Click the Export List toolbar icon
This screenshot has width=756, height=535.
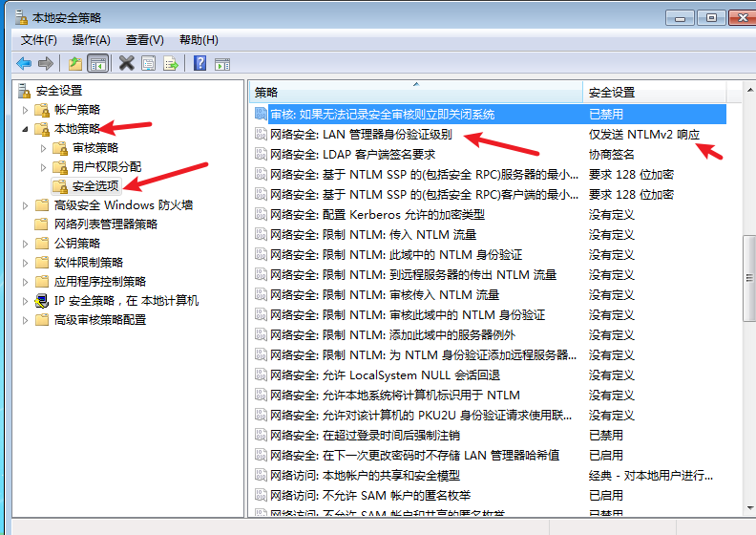[171, 63]
